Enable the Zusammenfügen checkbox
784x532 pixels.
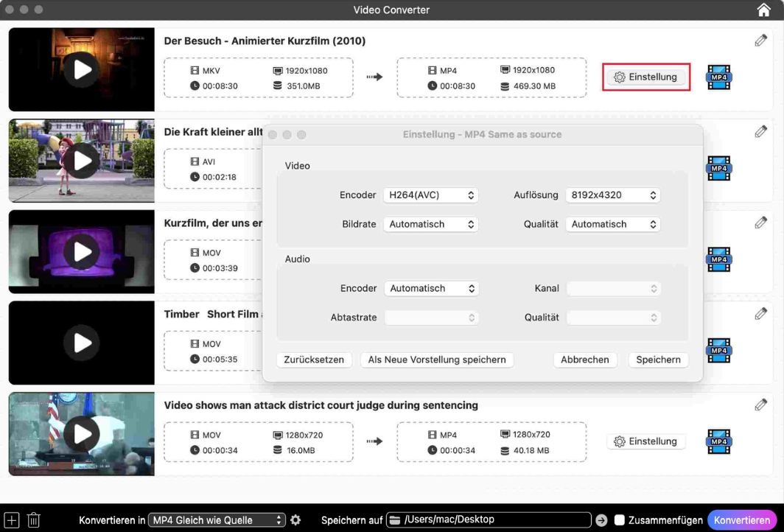point(620,519)
